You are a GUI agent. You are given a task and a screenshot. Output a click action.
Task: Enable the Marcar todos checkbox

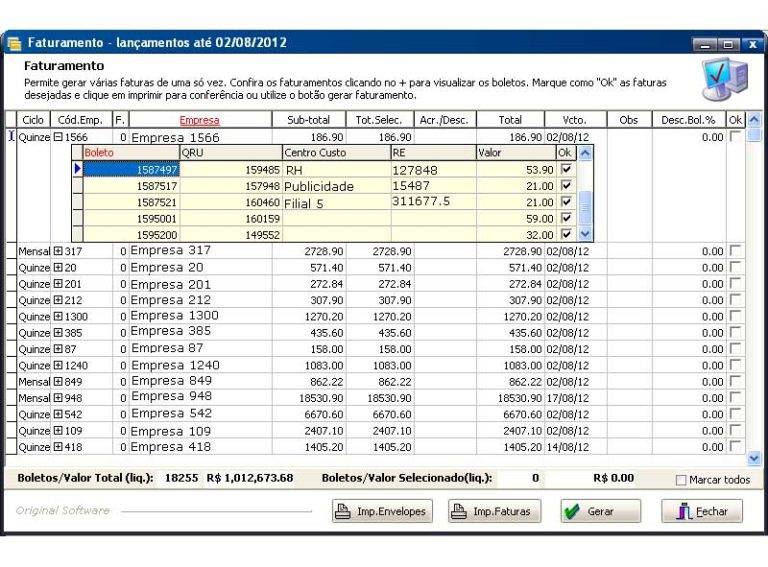point(681,480)
